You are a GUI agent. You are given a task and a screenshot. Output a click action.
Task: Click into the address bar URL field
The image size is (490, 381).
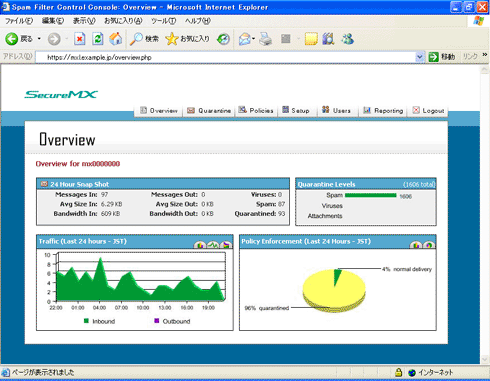[x=225, y=57]
